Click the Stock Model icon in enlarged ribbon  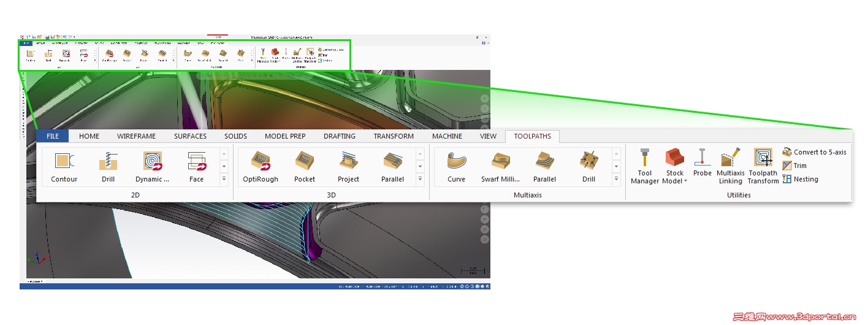[x=675, y=157]
